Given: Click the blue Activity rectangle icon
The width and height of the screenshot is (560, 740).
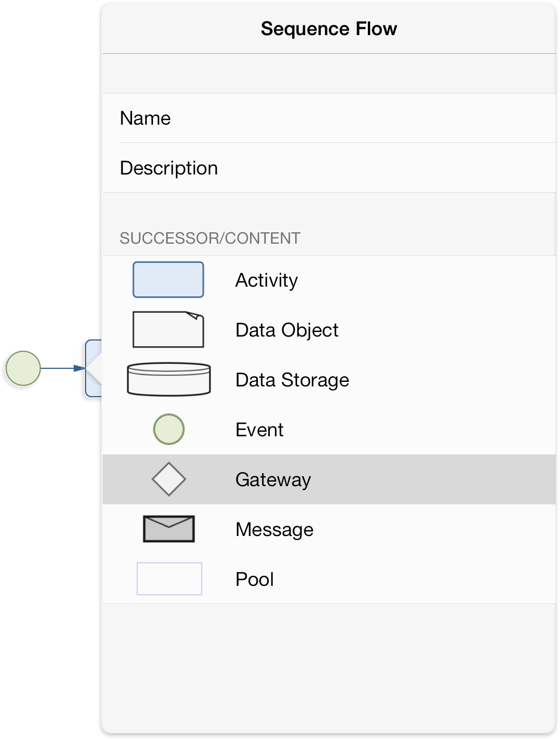Looking at the screenshot, I should click(168, 280).
